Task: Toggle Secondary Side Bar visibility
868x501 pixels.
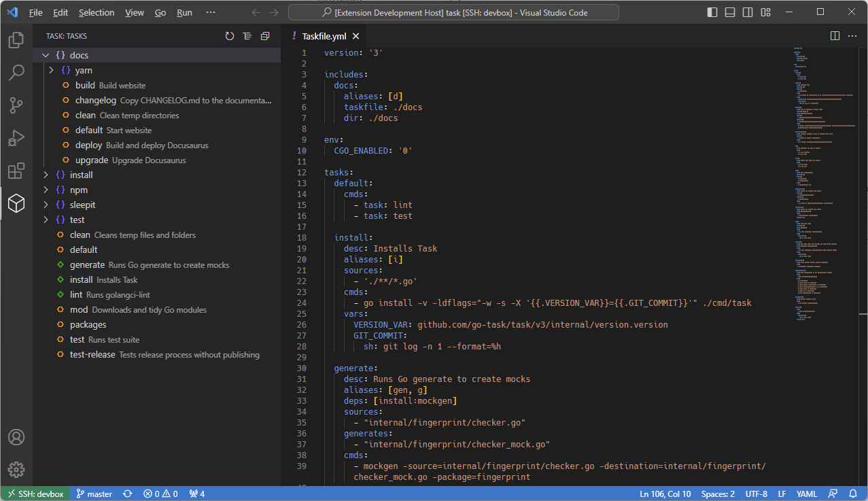Action: click(748, 12)
